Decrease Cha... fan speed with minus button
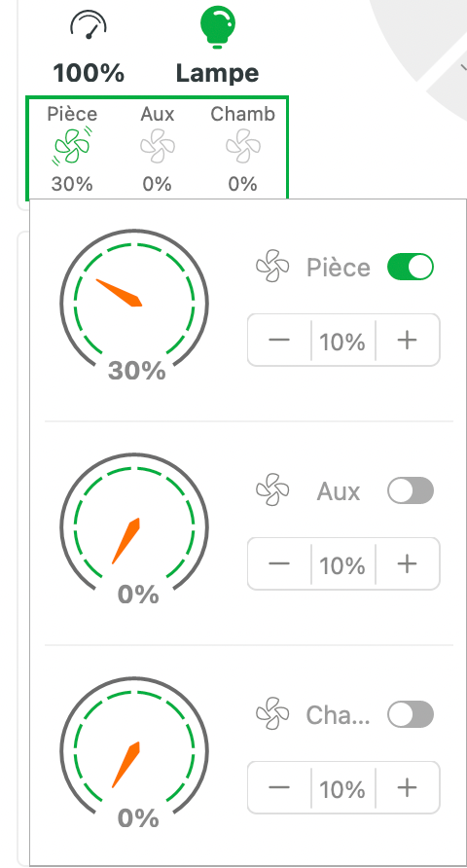 click(x=279, y=787)
